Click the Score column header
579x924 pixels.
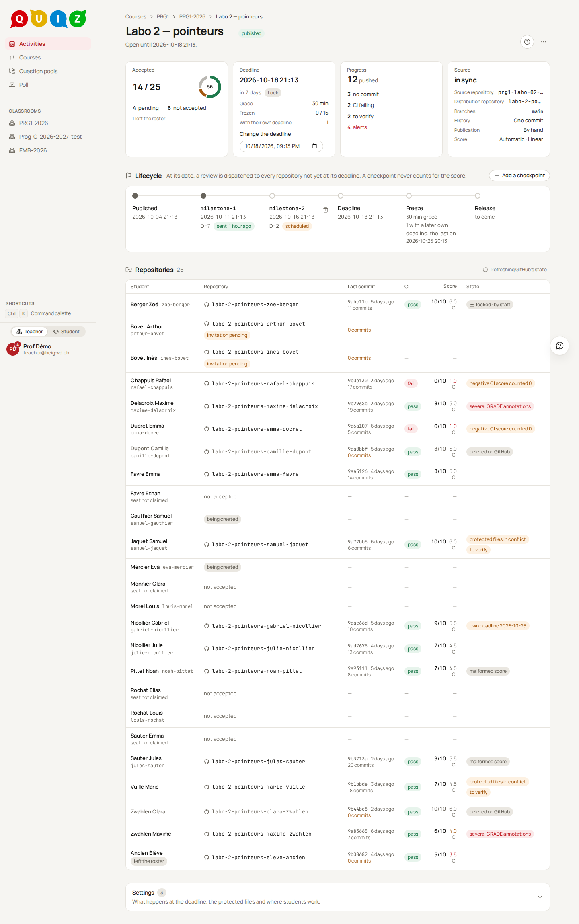(x=450, y=286)
